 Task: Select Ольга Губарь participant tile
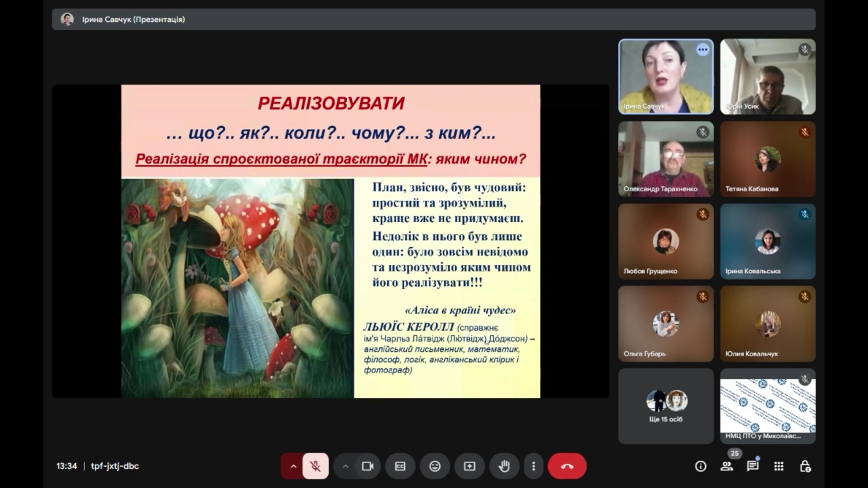[x=666, y=324]
